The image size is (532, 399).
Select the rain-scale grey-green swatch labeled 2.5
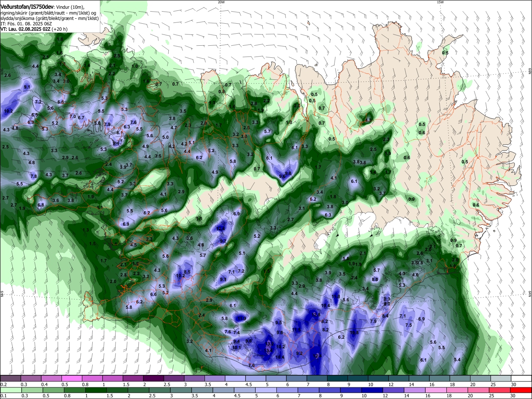160,390
